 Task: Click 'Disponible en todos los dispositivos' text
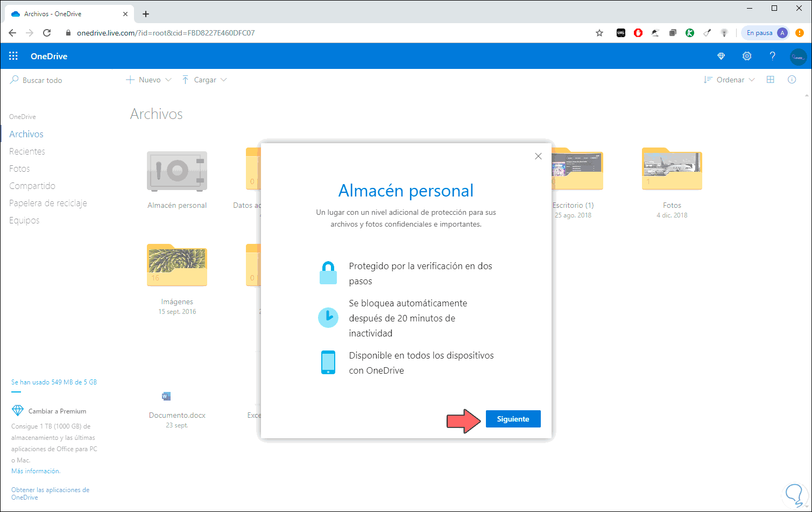(x=421, y=363)
